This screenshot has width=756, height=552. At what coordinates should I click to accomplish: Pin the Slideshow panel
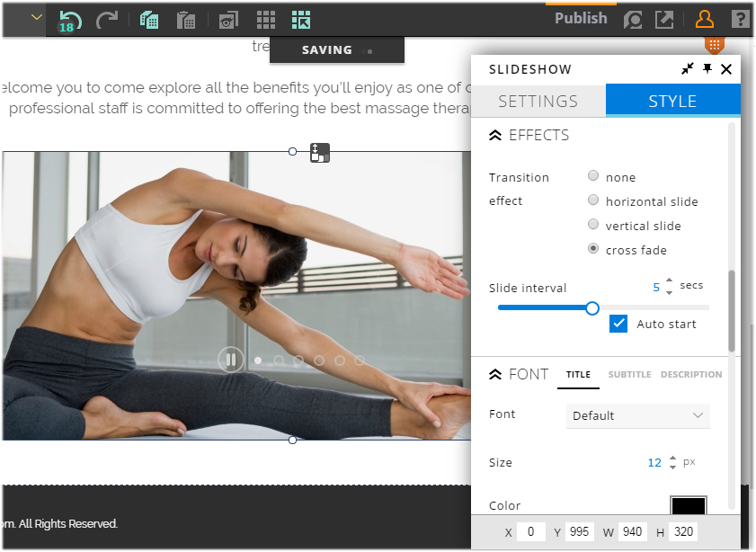(x=707, y=69)
